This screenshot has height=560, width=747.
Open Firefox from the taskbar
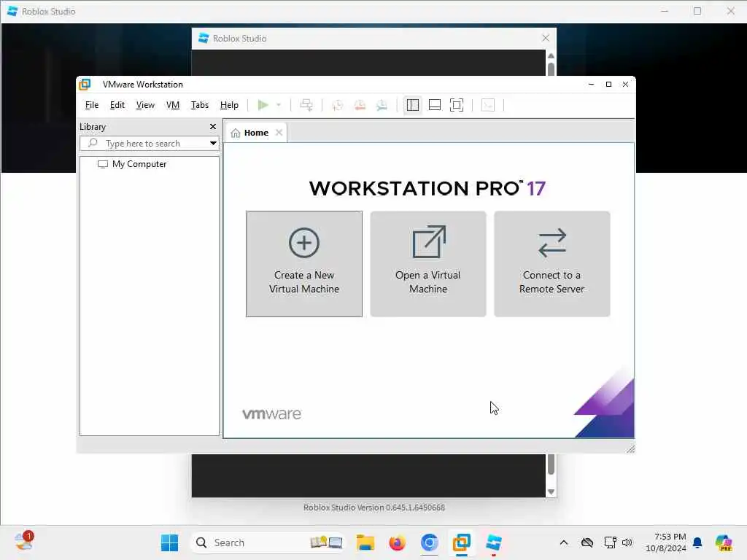point(397,542)
